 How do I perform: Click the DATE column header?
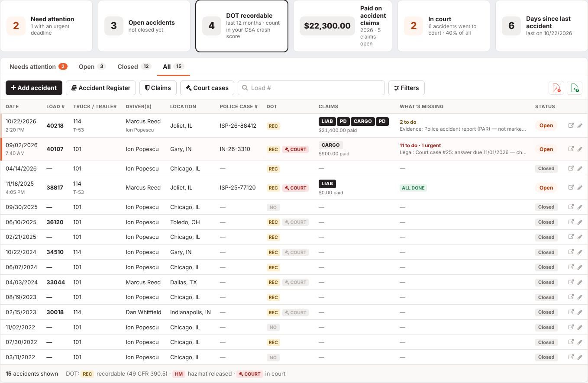click(x=12, y=106)
